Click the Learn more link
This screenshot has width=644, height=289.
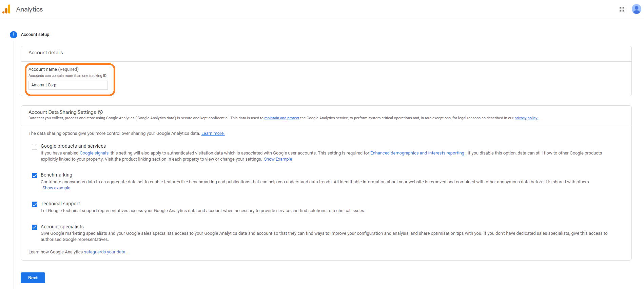click(x=213, y=133)
